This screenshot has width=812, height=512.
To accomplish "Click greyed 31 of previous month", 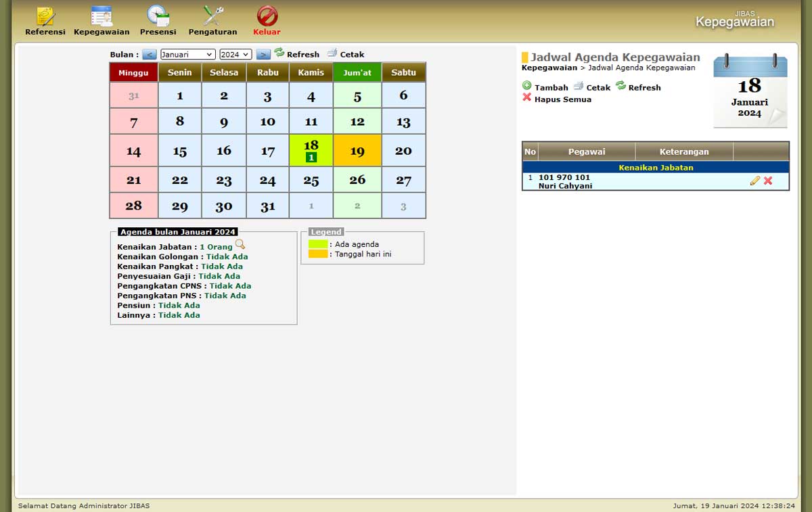I will [x=134, y=95].
